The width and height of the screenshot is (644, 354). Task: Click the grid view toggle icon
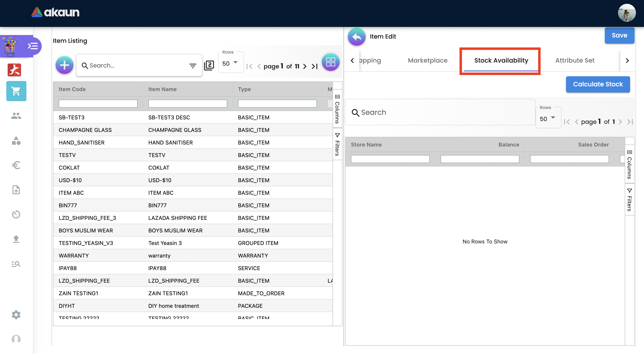(330, 62)
